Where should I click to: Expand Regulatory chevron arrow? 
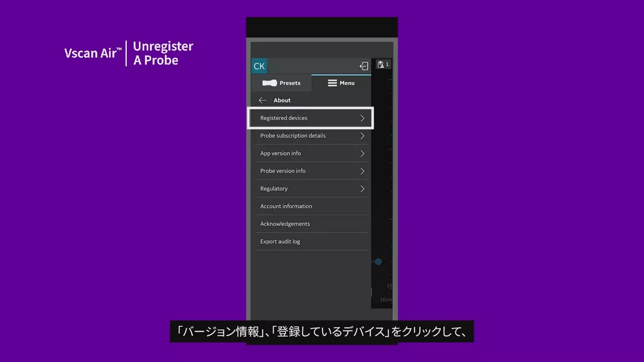tap(362, 189)
